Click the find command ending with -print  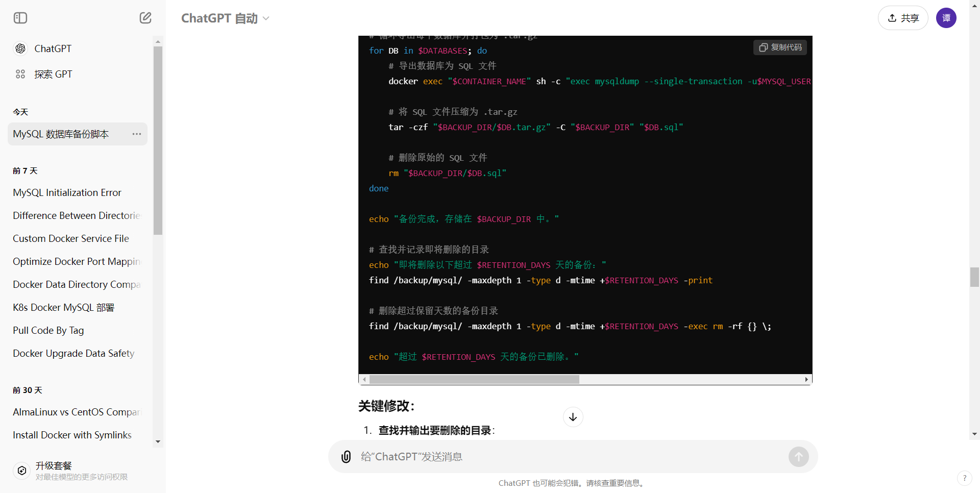(x=541, y=280)
